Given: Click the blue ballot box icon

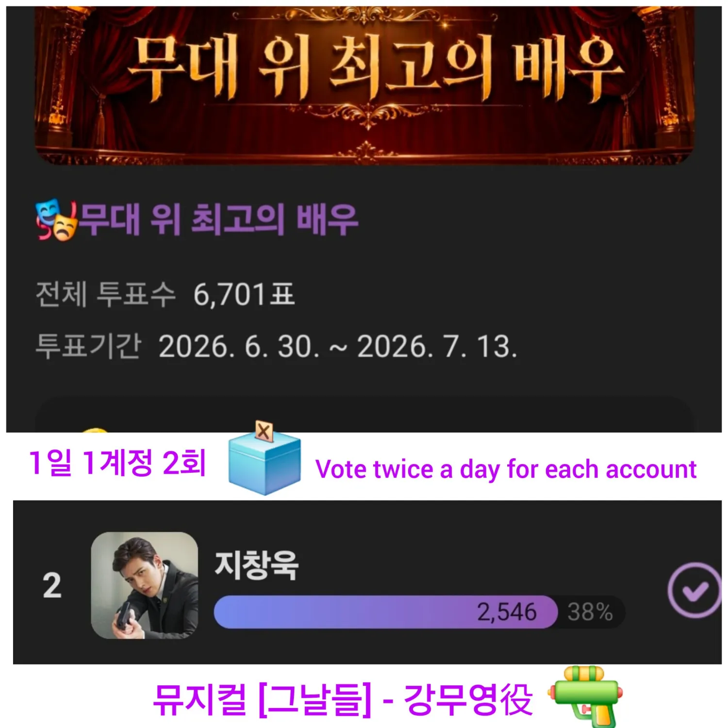Looking at the screenshot, I should coord(265,458).
